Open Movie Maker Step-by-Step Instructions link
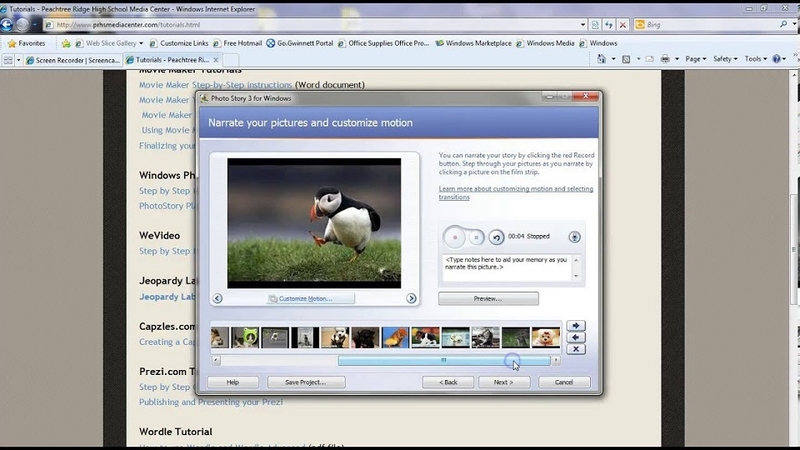800x450 pixels. click(x=215, y=85)
